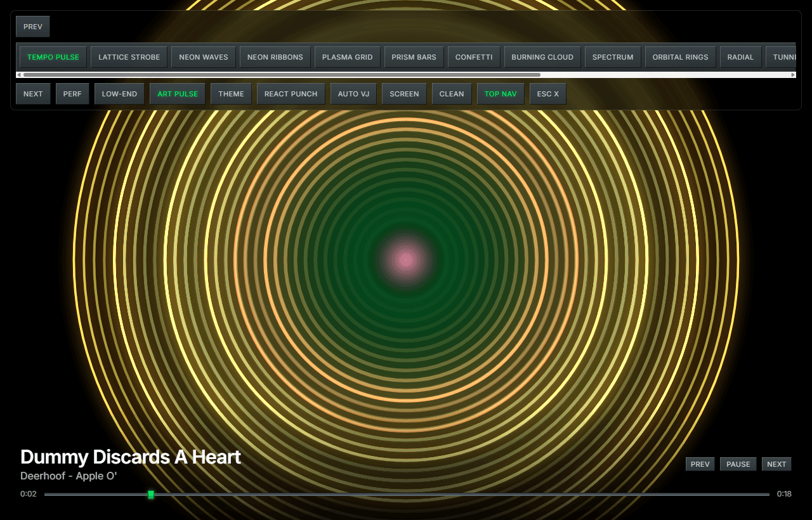The height and width of the screenshot is (520, 812).
Task: Click the green playback progress handle
Action: (151, 494)
